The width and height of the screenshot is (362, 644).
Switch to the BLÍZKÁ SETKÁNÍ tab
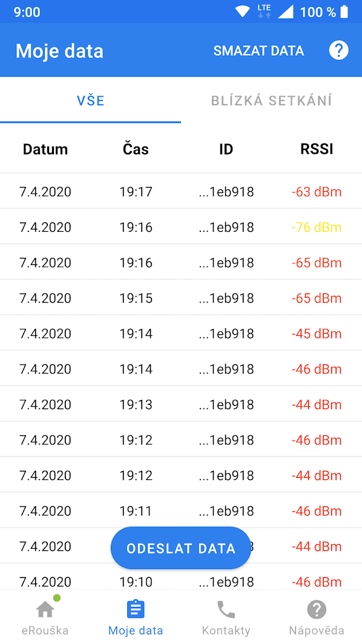pyautogui.click(x=271, y=100)
